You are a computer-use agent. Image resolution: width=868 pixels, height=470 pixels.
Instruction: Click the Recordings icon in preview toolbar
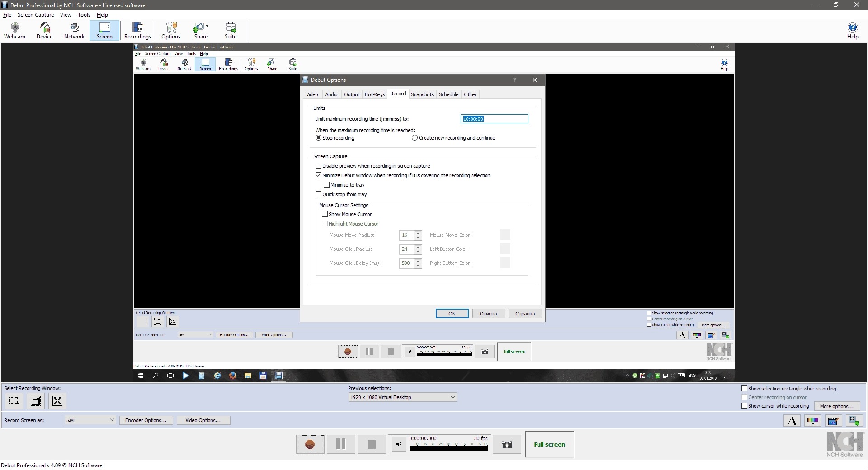pyautogui.click(x=228, y=64)
